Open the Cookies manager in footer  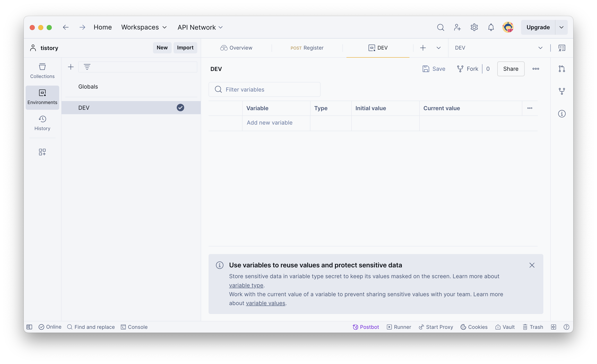[x=474, y=327]
